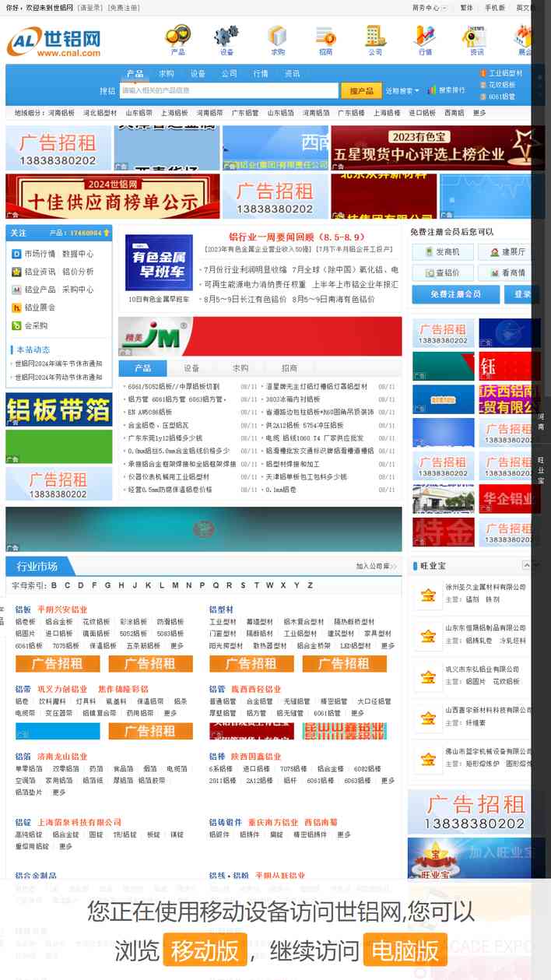Open 重庆南方铝业 company link
This screenshot has height=980, width=551.
[x=273, y=822]
